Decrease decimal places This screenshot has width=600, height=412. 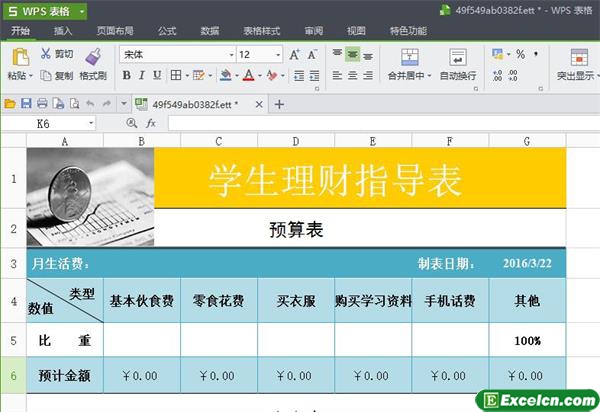pyautogui.click(x=513, y=75)
